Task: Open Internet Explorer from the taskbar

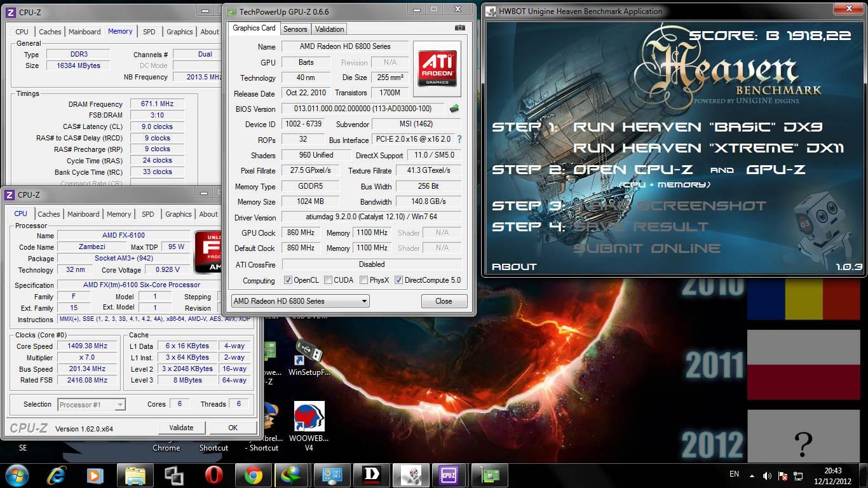Action: click(57, 475)
